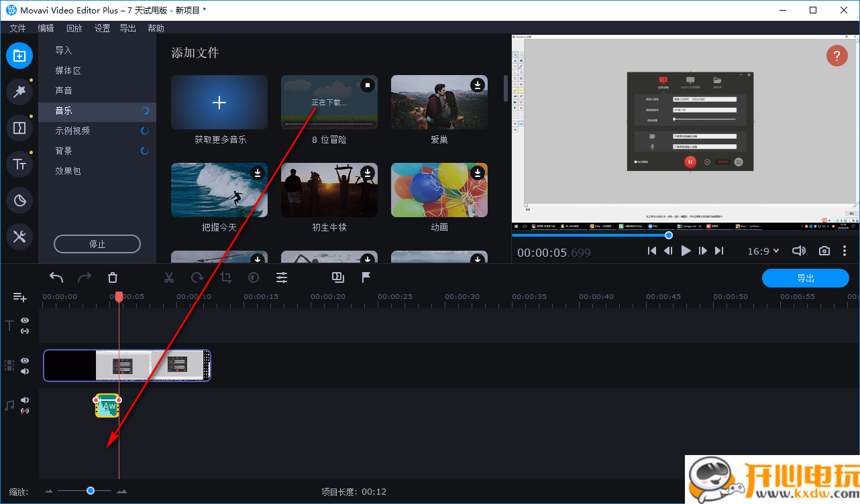Add a marker with the flag icon

[x=366, y=277]
